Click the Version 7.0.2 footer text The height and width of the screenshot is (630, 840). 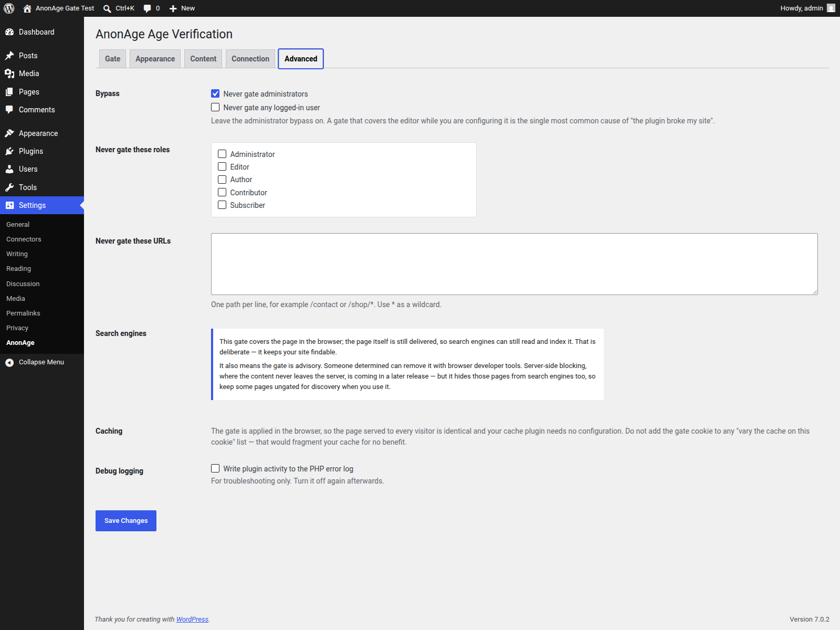click(x=810, y=619)
